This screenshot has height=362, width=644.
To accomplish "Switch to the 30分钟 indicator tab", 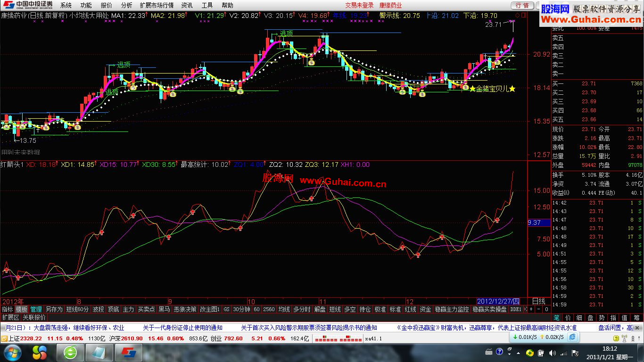I will 241,309.
